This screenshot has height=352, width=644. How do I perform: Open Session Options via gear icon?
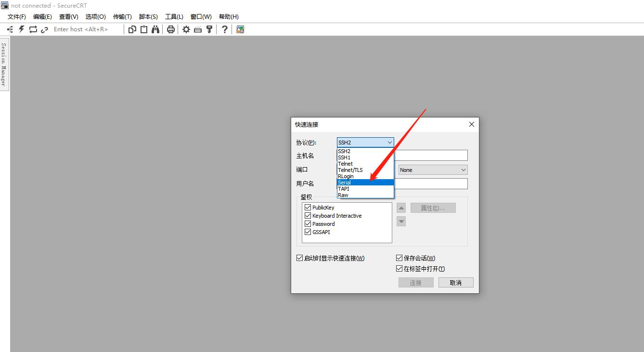[x=186, y=29]
